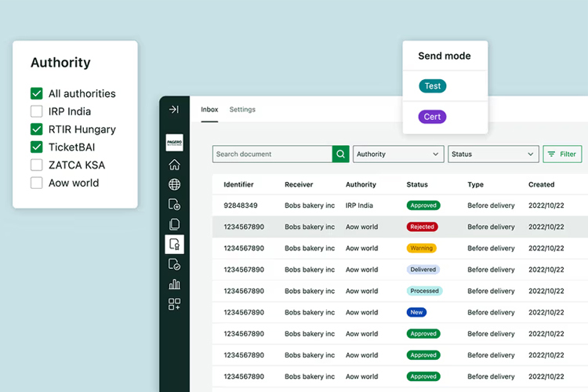Choose the Cert send mode

pyautogui.click(x=433, y=117)
